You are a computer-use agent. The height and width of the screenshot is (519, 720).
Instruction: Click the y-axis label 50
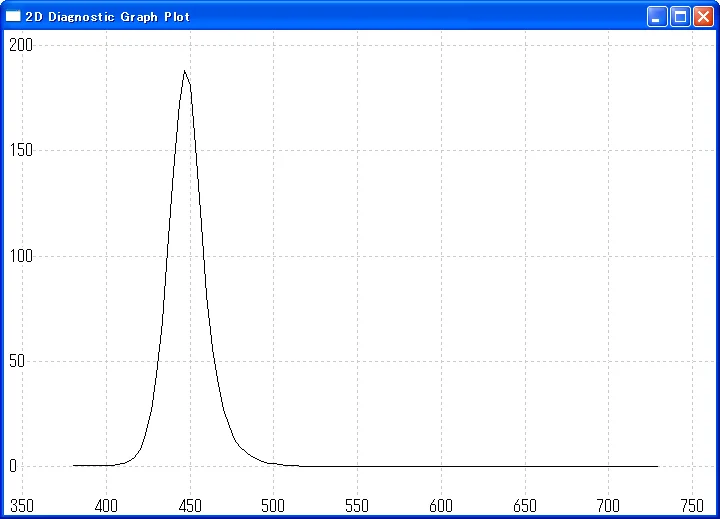pos(17,361)
